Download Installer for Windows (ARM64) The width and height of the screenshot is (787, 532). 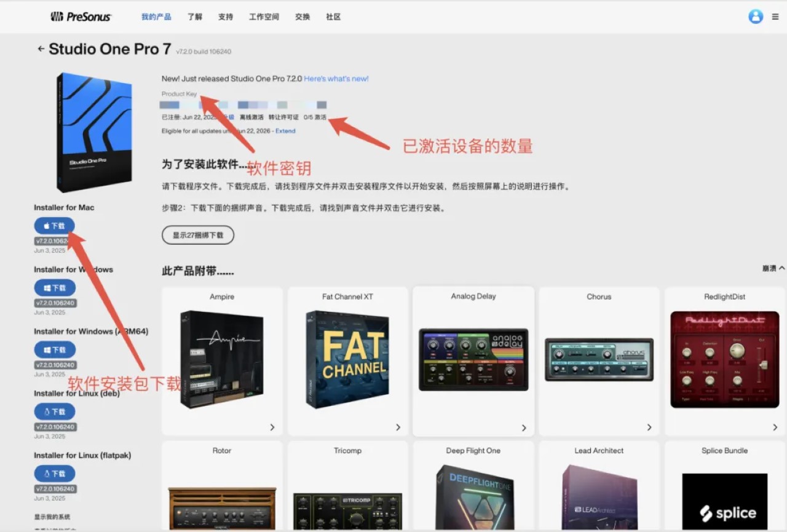click(55, 350)
